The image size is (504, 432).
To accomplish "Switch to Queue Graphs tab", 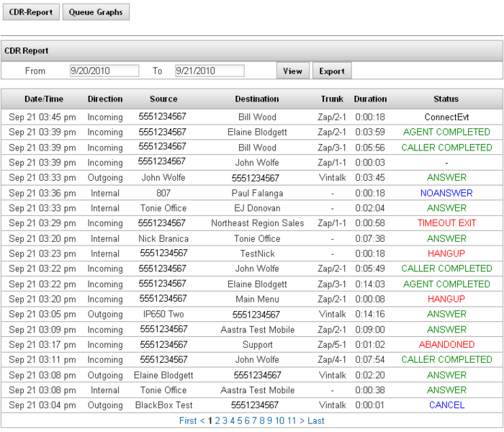I will pyautogui.click(x=96, y=12).
